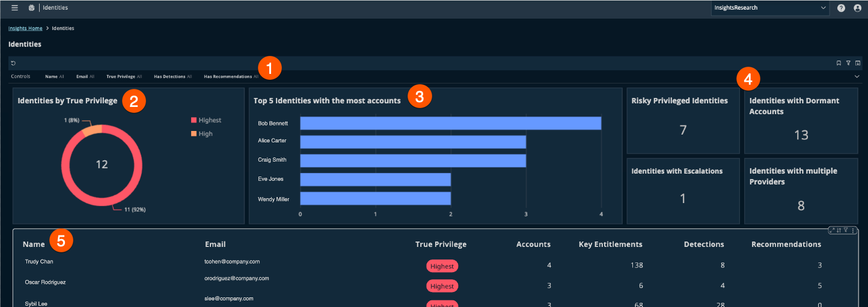Open the user profile icon
This screenshot has height=307, width=868.
pos(858,8)
